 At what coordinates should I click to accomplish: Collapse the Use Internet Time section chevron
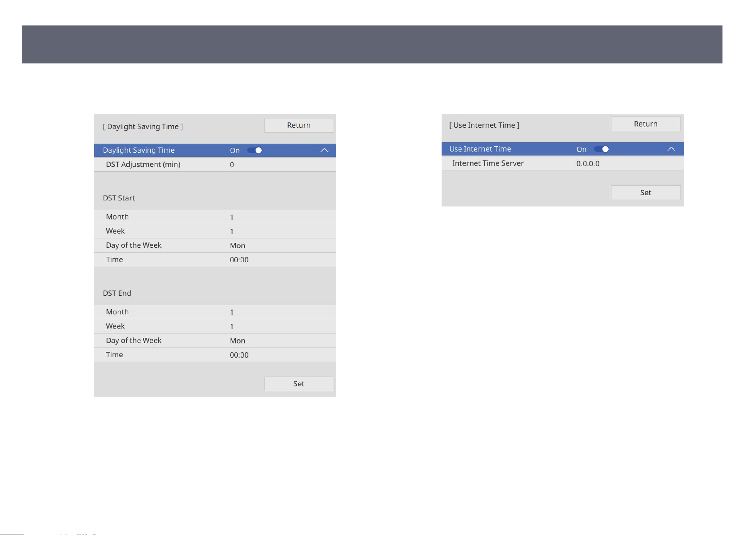click(x=671, y=149)
